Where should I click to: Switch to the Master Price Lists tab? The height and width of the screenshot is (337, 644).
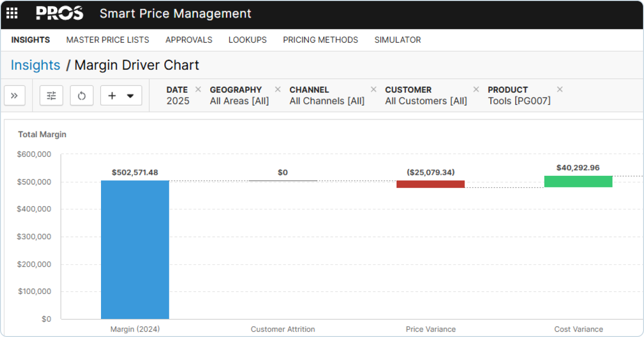point(108,40)
